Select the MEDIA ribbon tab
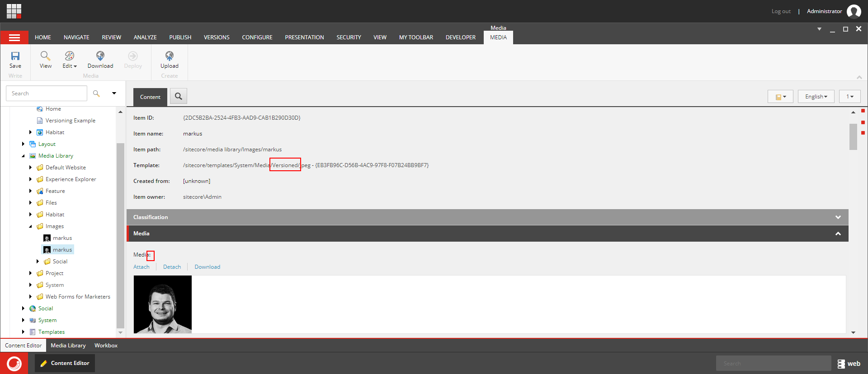This screenshot has height=374, width=868. 498,37
